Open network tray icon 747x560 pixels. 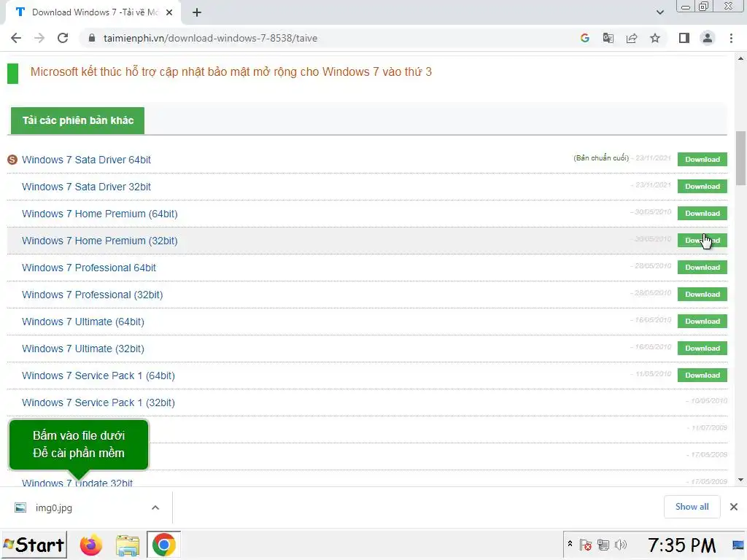pyautogui.click(x=603, y=545)
